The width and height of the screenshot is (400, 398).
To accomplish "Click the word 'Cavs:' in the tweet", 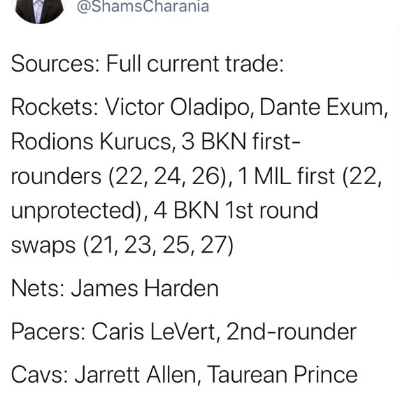I will click(40, 375).
